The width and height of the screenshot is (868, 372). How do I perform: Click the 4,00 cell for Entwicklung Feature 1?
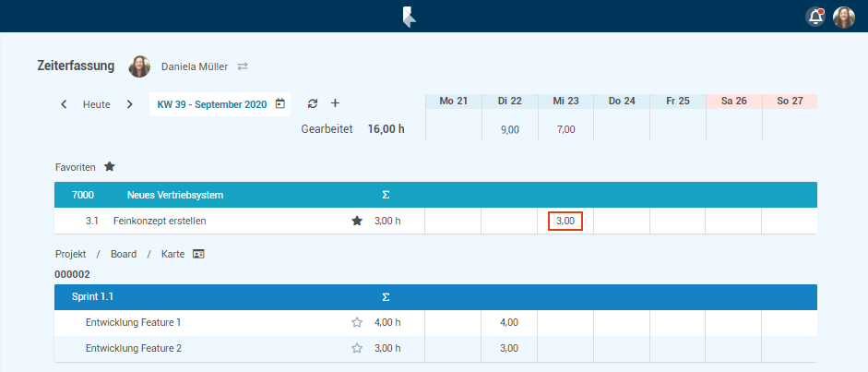click(x=509, y=323)
